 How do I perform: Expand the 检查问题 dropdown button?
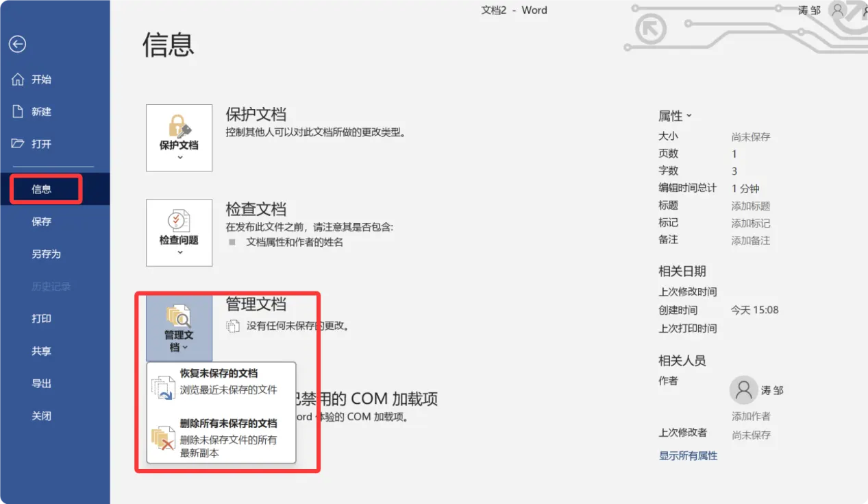[179, 232]
